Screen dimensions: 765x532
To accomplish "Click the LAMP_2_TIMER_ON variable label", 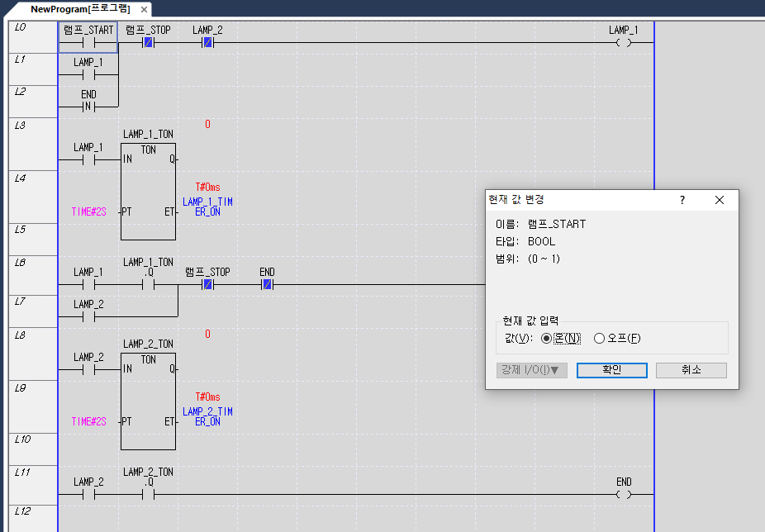I will point(208,416).
